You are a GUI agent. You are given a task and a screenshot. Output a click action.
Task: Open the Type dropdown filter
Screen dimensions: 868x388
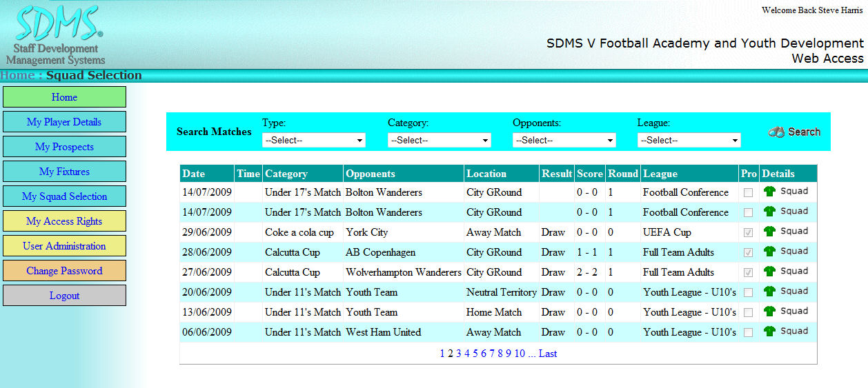coord(313,140)
